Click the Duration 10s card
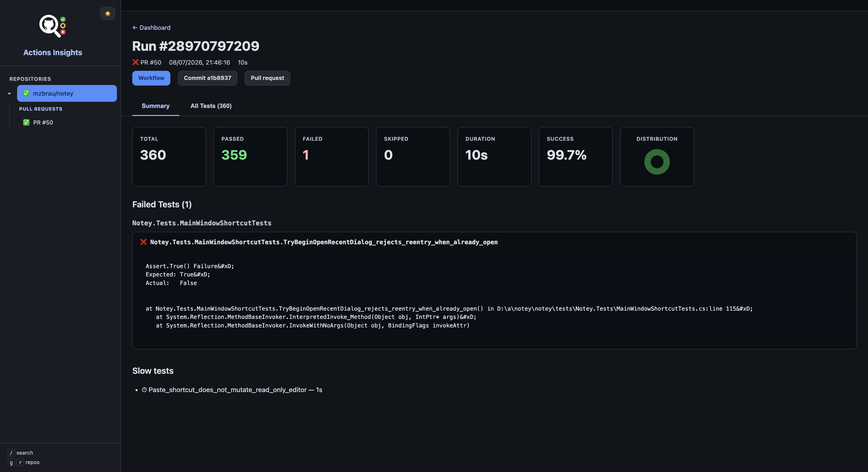 (x=494, y=157)
